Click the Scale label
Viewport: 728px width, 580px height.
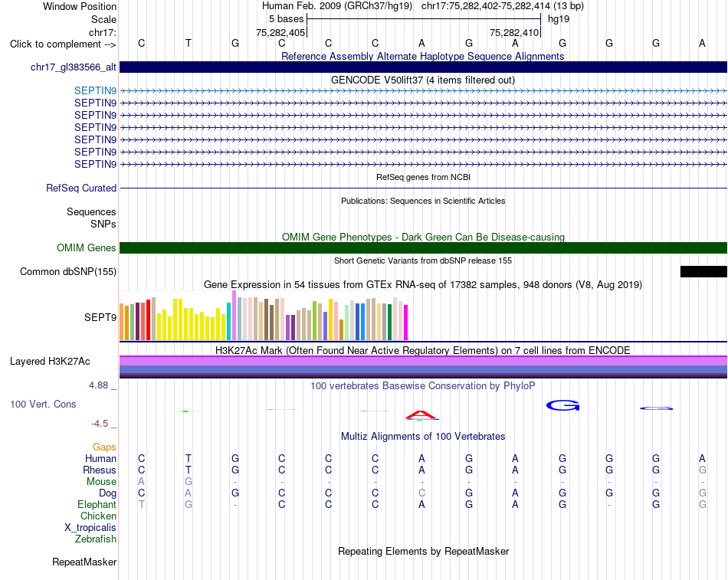(103, 19)
